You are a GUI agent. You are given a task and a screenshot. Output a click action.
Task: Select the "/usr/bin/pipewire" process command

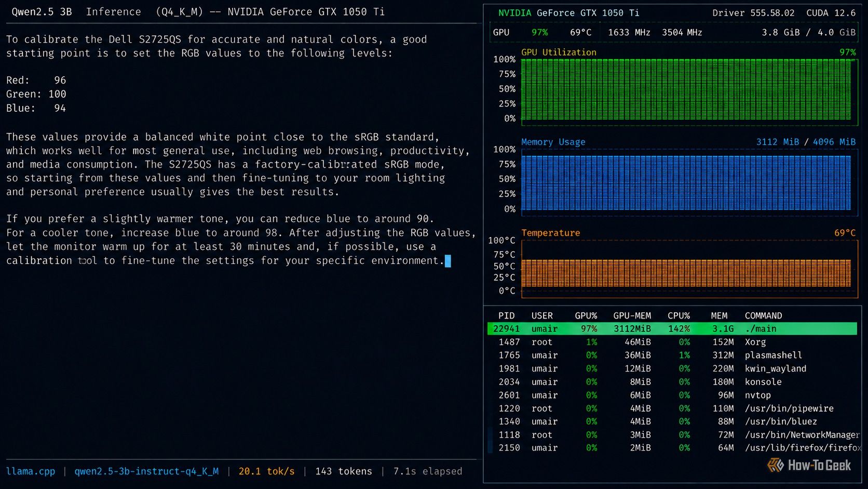tap(789, 408)
